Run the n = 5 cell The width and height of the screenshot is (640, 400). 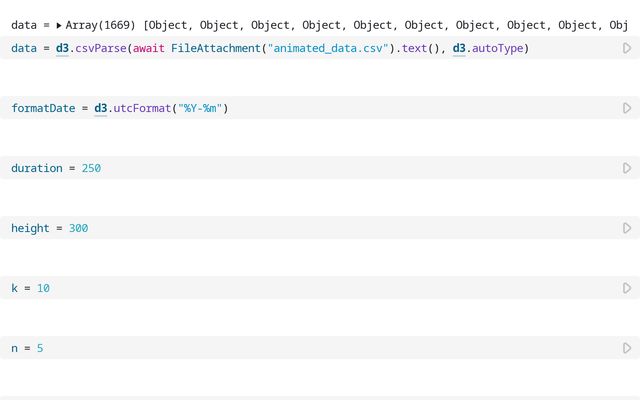[x=627, y=348]
